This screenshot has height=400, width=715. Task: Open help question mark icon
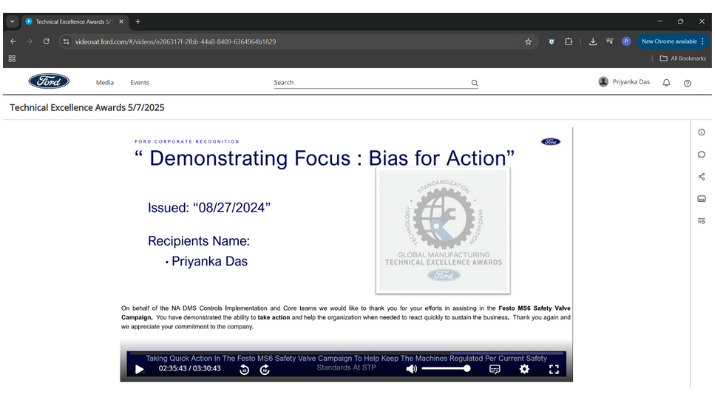[687, 83]
